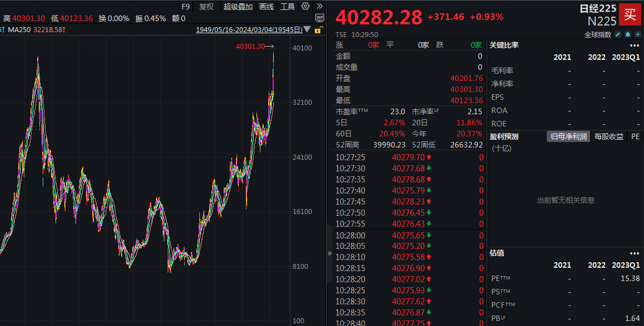Click the 40301.30 high price marker on chart
The image size is (644, 326).
click(x=250, y=47)
